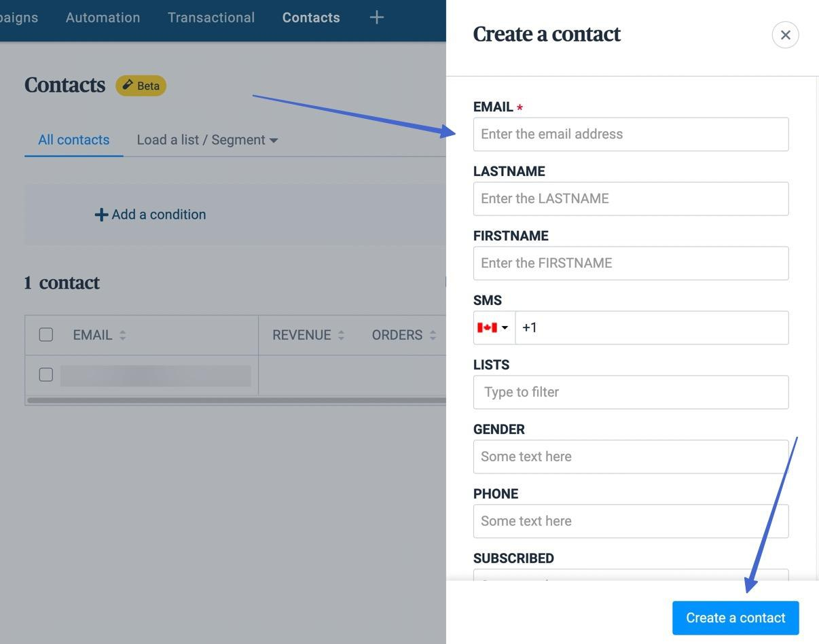Sort the table by the REVENUE column arrows

[x=342, y=334]
